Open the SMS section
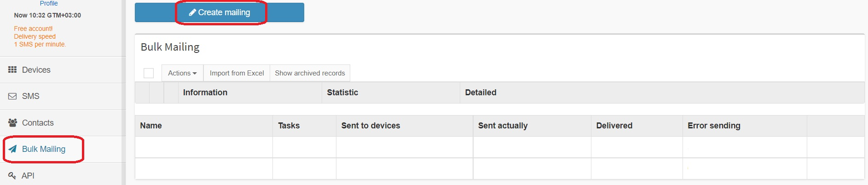868x185 pixels. pos(30,96)
